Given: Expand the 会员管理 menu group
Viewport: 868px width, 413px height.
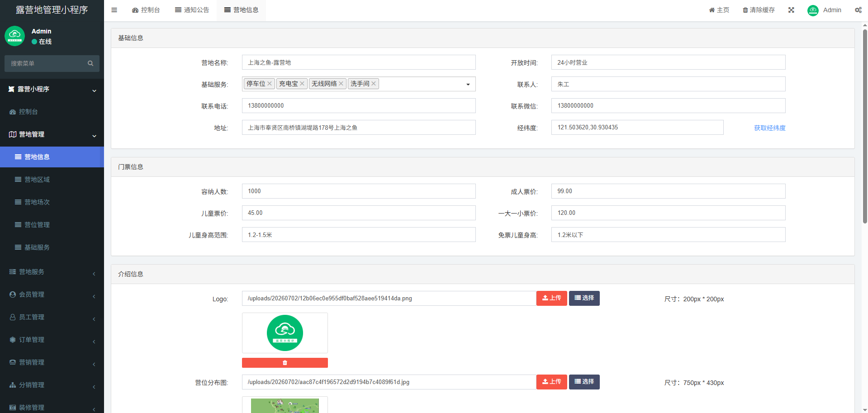Looking at the screenshot, I should [52, 294].
